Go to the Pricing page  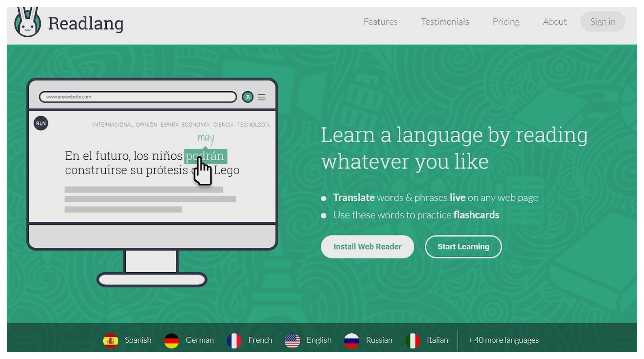coord(506,22)
